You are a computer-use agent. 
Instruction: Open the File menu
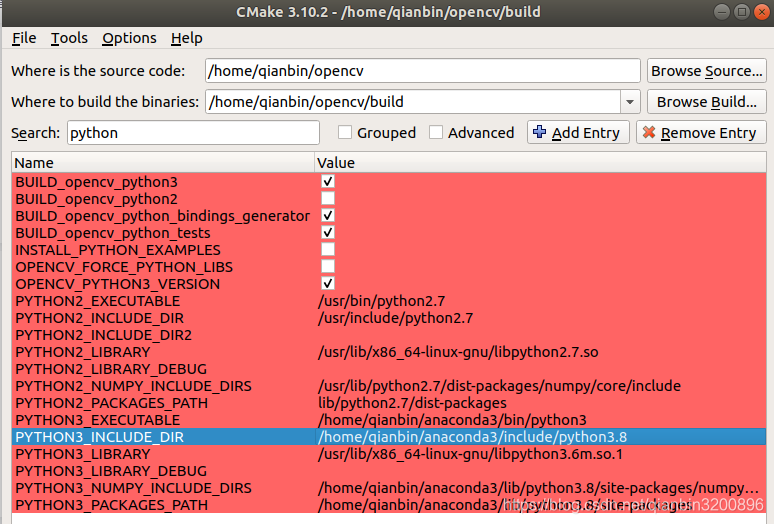(24, 38)
